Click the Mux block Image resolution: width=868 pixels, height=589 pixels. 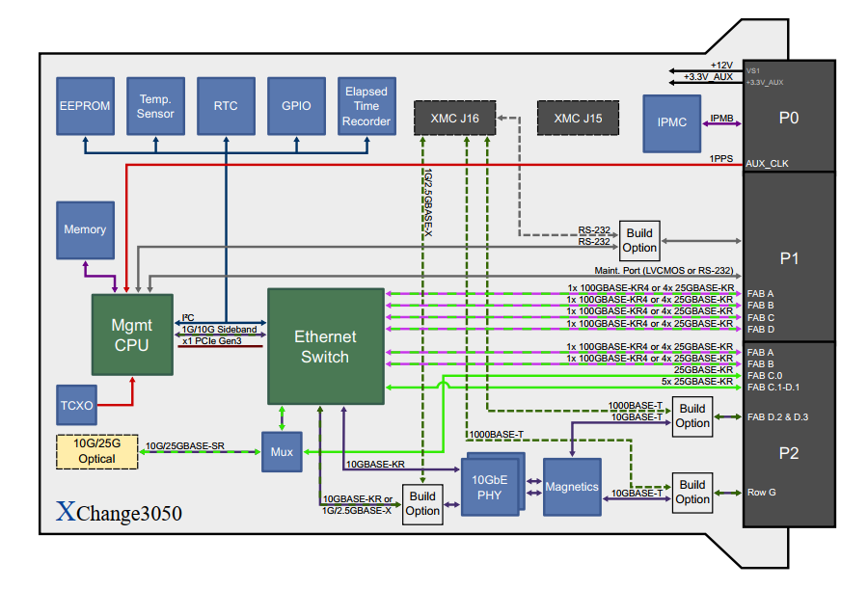click(282, 452)
